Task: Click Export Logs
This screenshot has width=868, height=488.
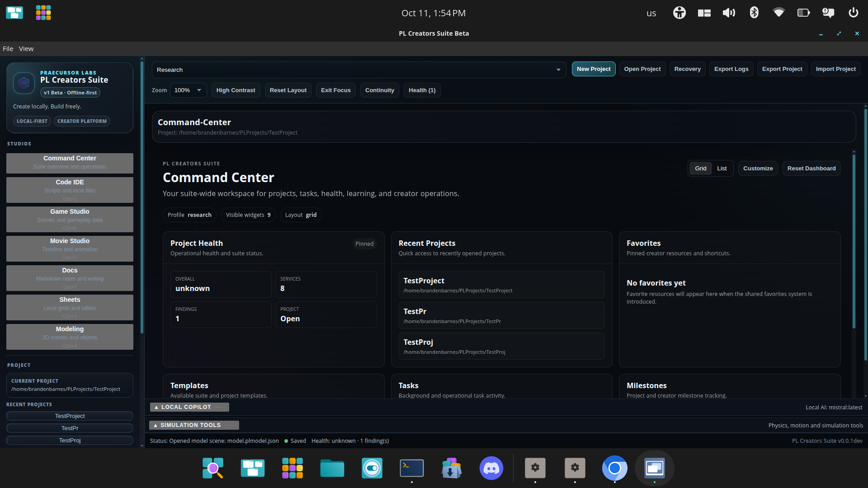Action: (x=731, y=69)
